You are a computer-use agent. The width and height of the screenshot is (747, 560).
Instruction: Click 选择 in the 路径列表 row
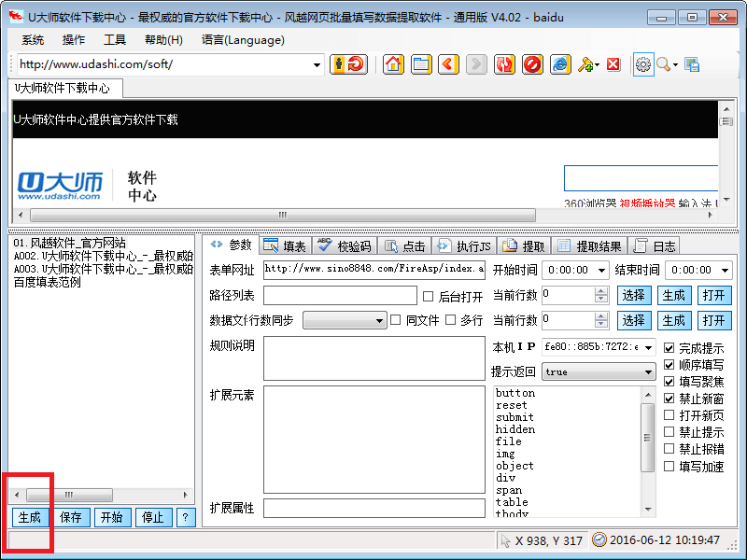634,295
